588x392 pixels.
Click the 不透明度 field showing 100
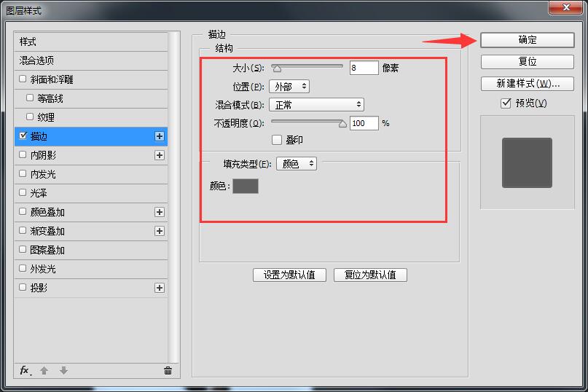click(364, 123)
